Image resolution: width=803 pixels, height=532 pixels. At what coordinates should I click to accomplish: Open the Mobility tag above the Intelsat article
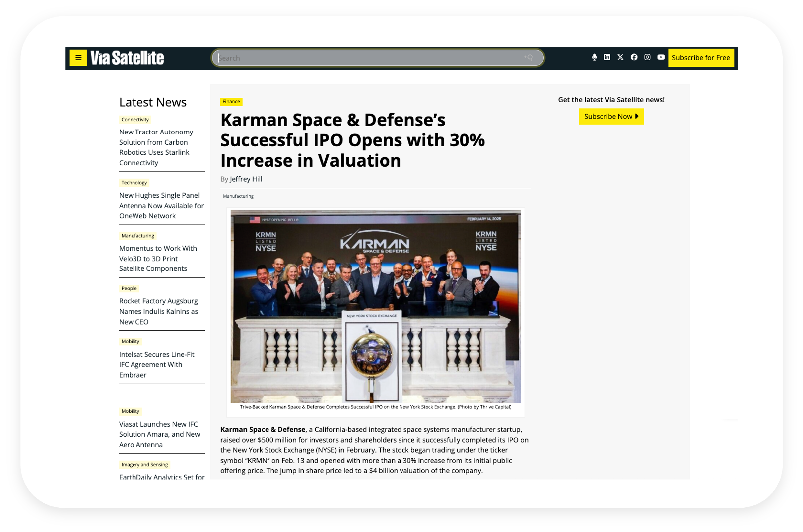pos(131,341)
